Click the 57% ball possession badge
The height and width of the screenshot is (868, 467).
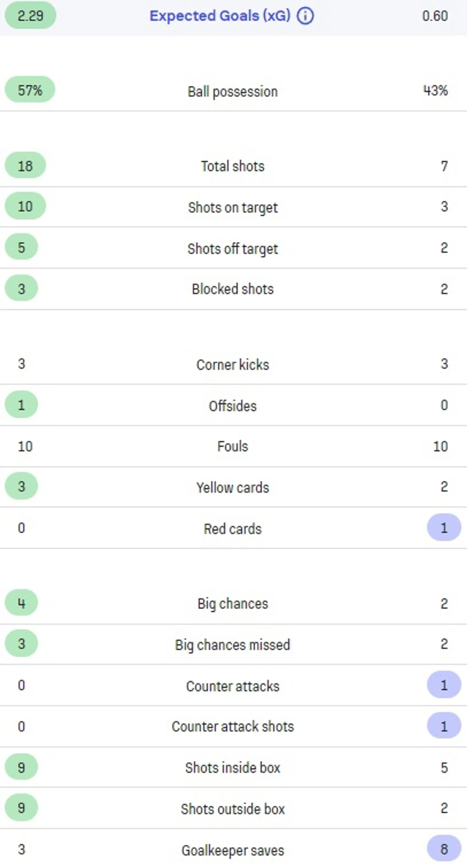[x=30, y=90]
